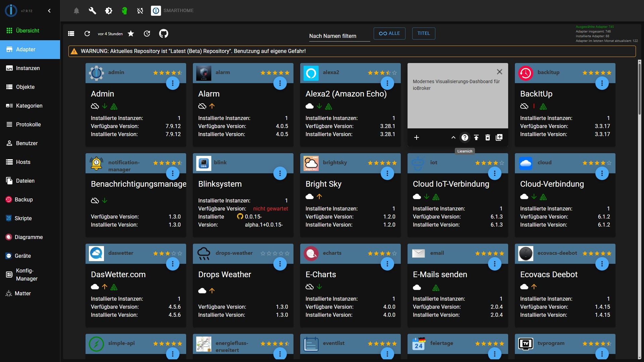Click the ALLE filter button
Image resolution: width=644 pixels, height=362 pixels.
pos(389,33)
